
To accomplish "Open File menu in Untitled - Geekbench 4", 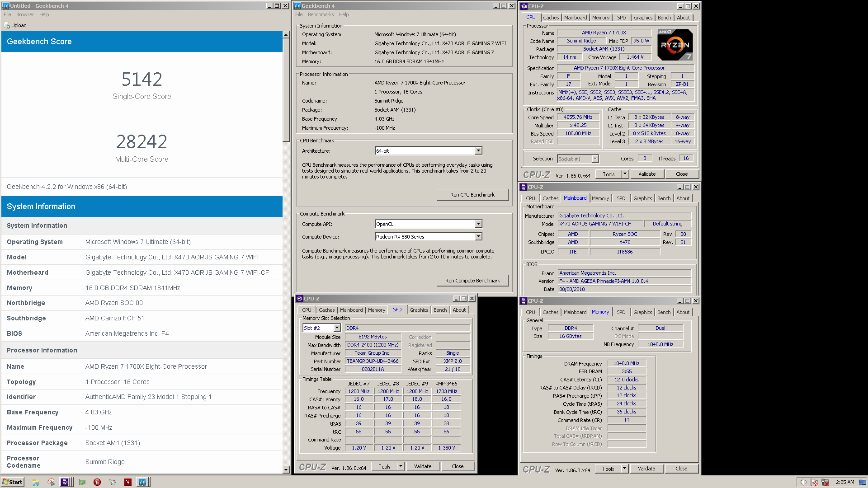I will tap(7, 14).
